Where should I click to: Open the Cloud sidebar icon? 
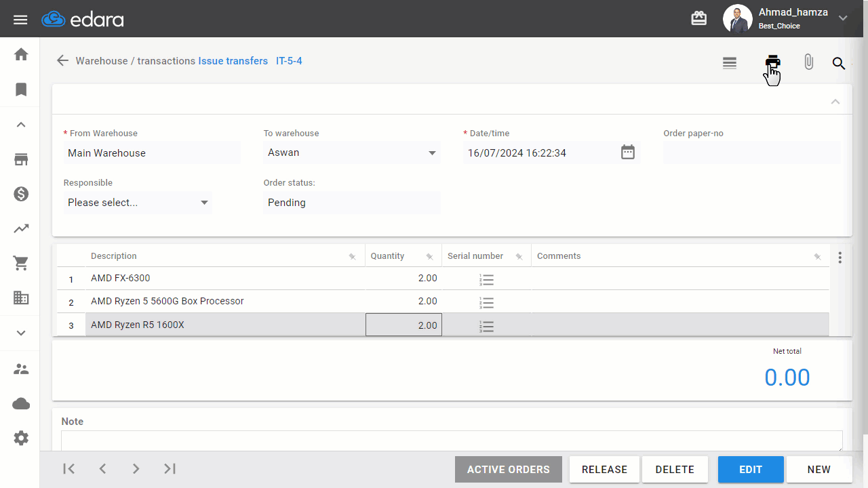21,404
